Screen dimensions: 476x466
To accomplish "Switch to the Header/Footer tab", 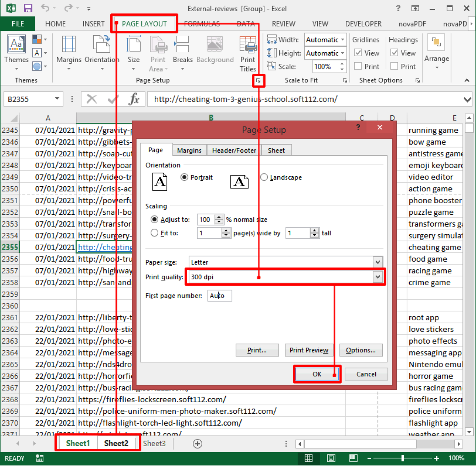I will tap(234, 151).
